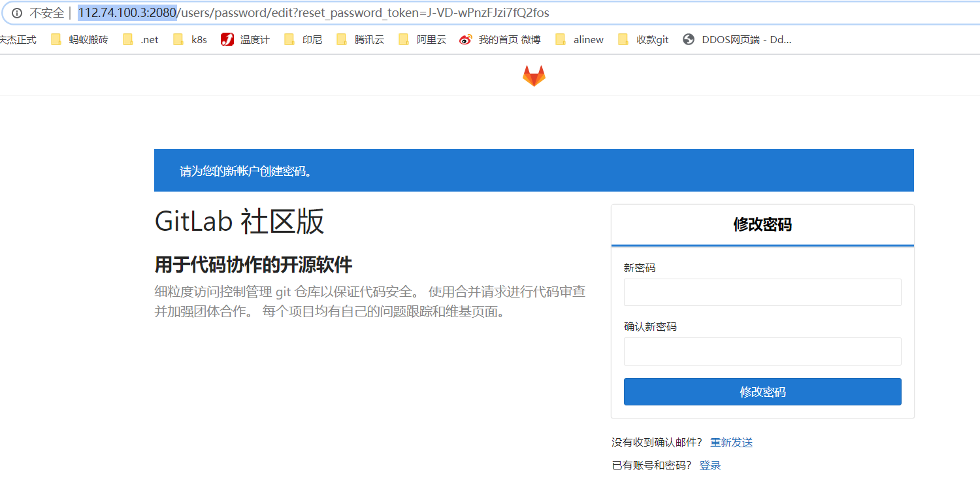
Task: Click the browser address bar URL
Action: (314, 13)
